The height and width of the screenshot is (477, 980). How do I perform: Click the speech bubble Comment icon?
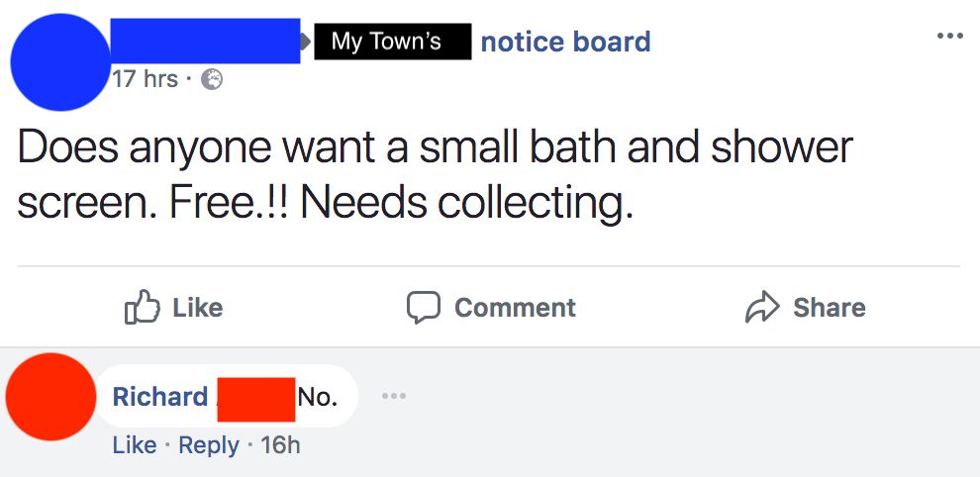coord(424,308)
